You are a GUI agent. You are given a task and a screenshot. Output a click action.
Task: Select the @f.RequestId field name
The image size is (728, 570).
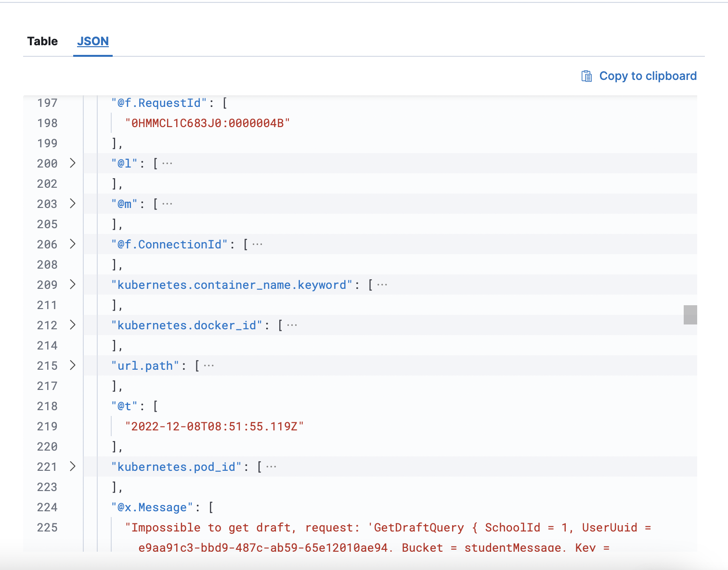[159, 103]
